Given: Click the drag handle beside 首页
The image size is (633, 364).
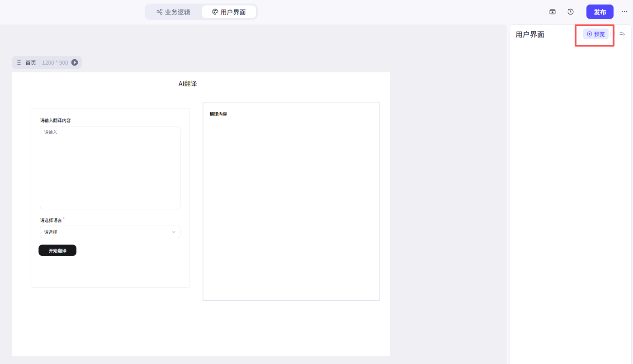Looking at the screenshot, I should click(19, 62).
